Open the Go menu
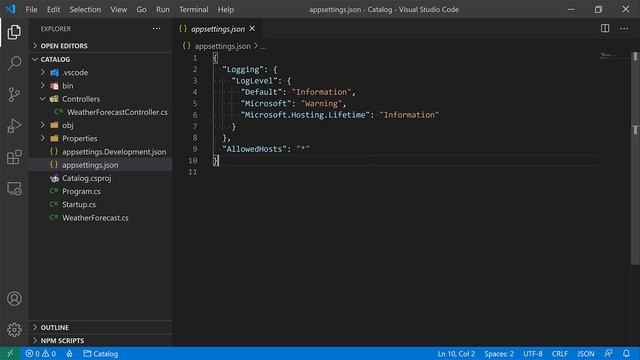Viewport: 640px width, 360px height. coord(141,9)
